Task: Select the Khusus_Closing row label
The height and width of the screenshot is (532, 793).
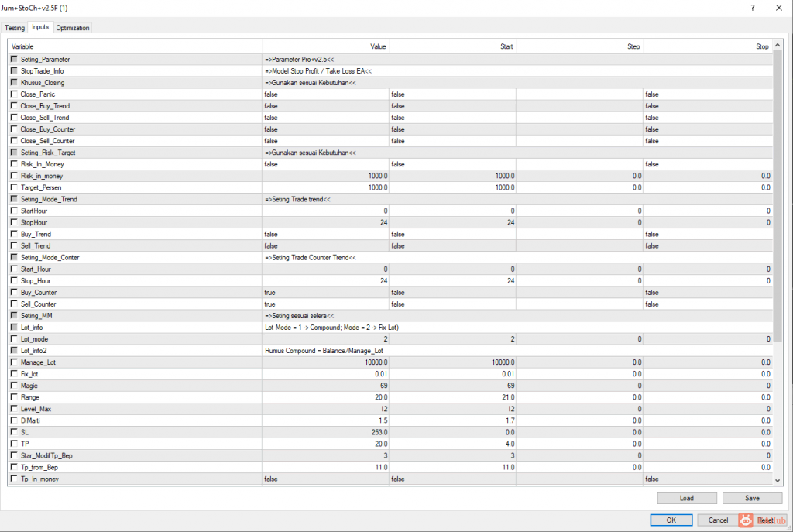Action: coord(43,82)
